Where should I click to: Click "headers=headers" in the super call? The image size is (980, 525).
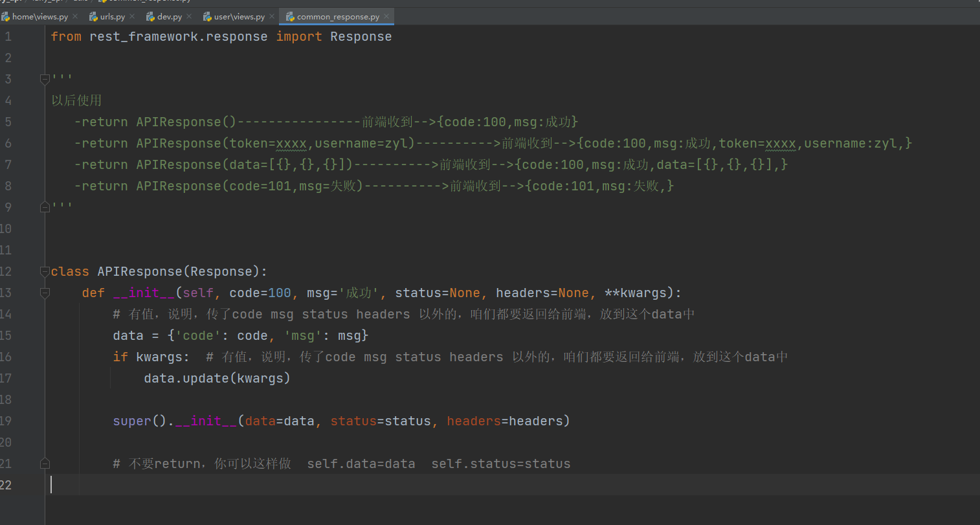(505, 421)
